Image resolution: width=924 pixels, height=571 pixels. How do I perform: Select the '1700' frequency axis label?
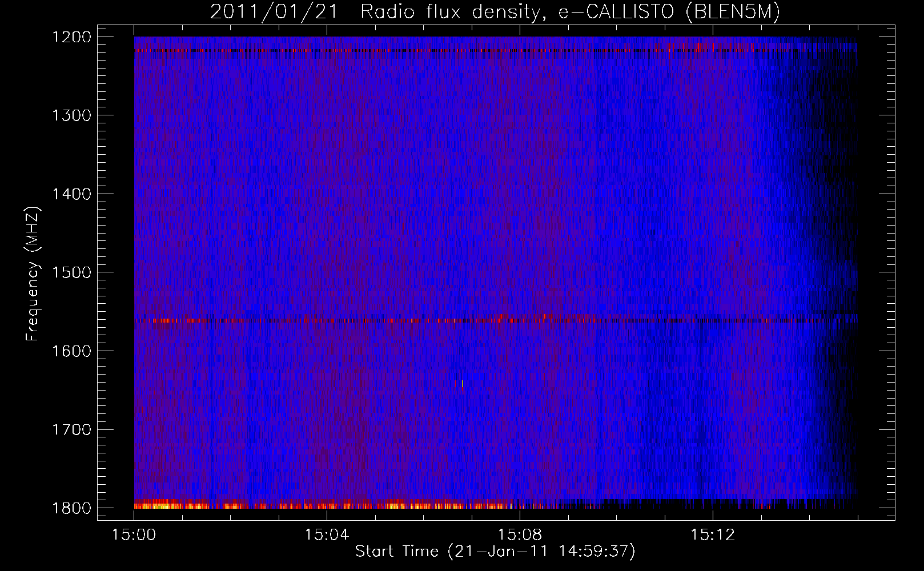(71, 429)
